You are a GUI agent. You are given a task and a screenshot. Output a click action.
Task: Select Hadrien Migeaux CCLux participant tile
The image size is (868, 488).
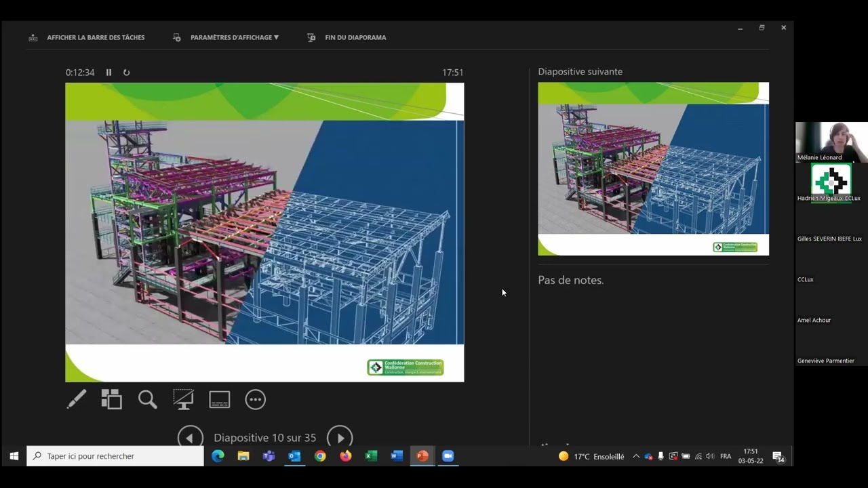[831, 183]
